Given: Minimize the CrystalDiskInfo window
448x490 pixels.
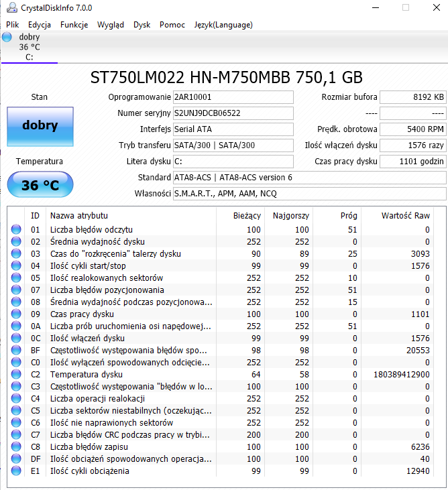Looking at the screenshot, I should click(x=376, y=7).
